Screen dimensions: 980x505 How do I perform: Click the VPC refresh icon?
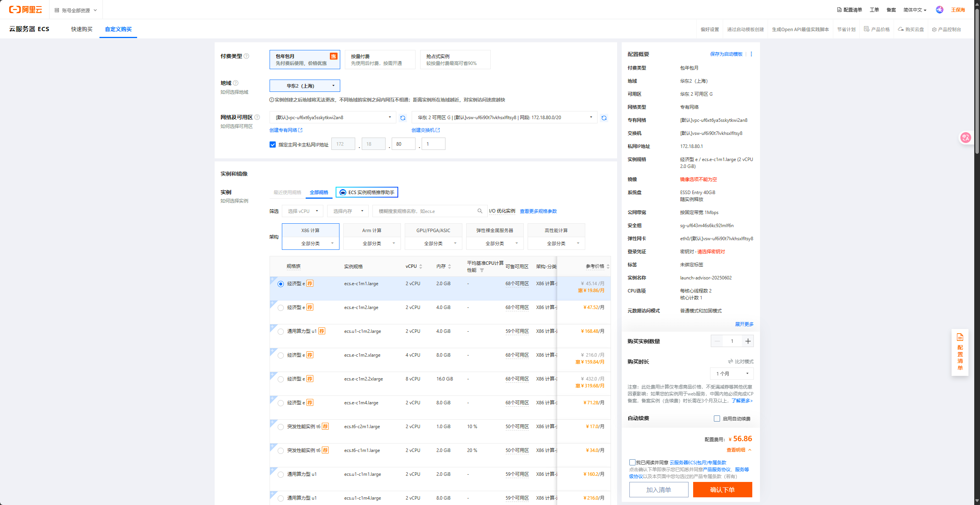coord(402,118)
